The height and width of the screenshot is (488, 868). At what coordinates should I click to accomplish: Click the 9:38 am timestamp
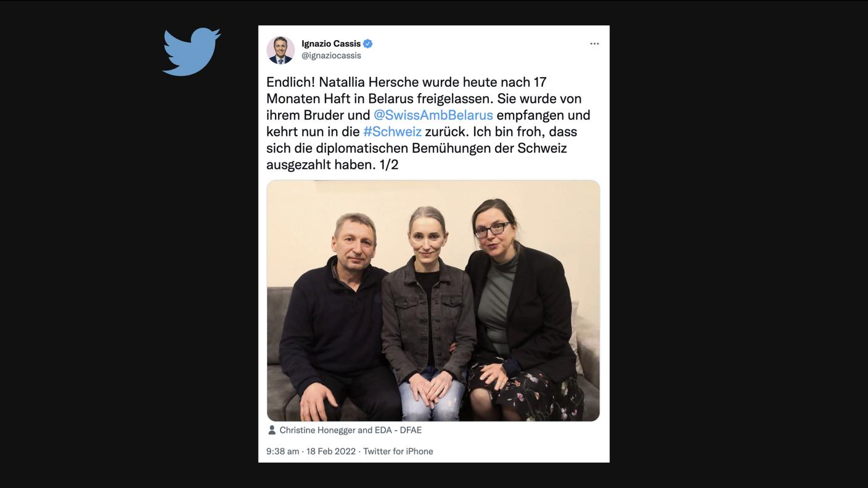tap(283, 452)
